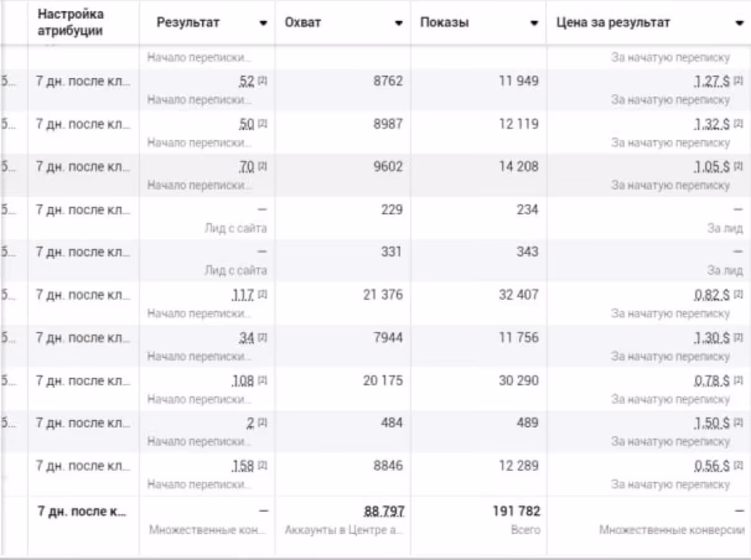Click the footnote icon next to price 0,82 $

point(739,295)
